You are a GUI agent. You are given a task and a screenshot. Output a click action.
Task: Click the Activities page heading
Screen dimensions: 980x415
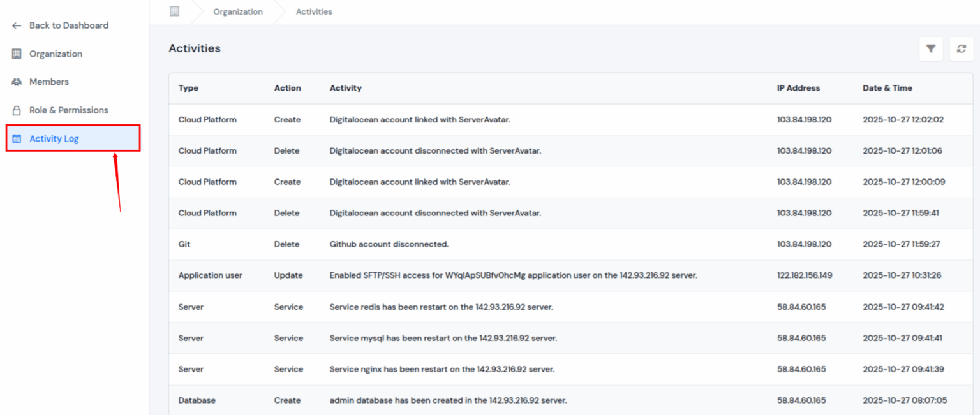click(195, 48)
